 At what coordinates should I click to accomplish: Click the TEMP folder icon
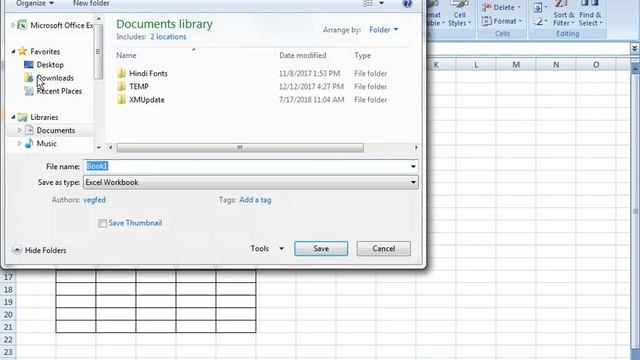coord(121,87)
